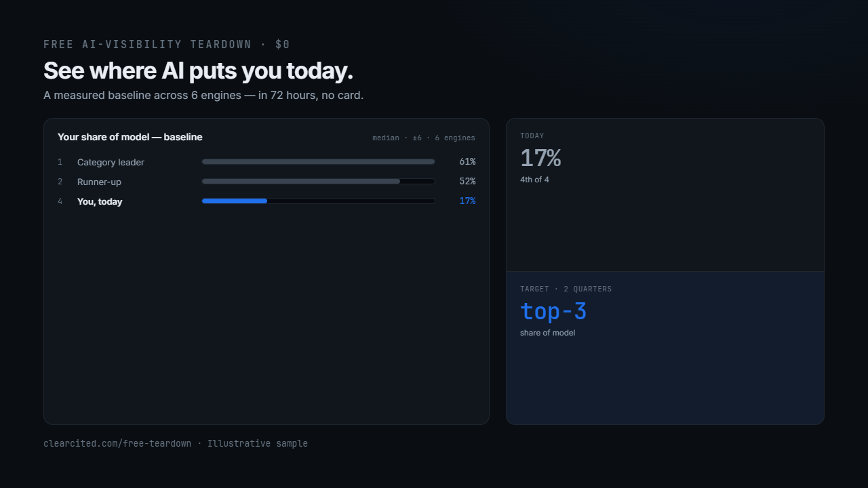The image size is (868, 488).
Task: Click the large 17% today figure
Action: pyautogui.click(x=540, y=158)
